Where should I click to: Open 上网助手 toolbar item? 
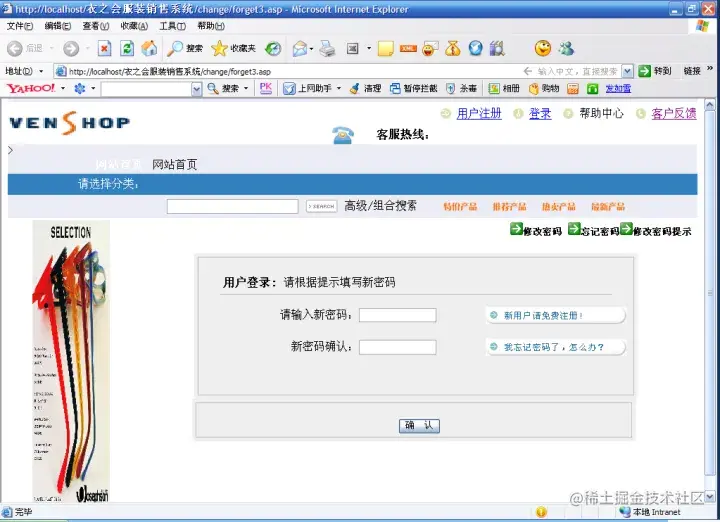coord(308,88)
